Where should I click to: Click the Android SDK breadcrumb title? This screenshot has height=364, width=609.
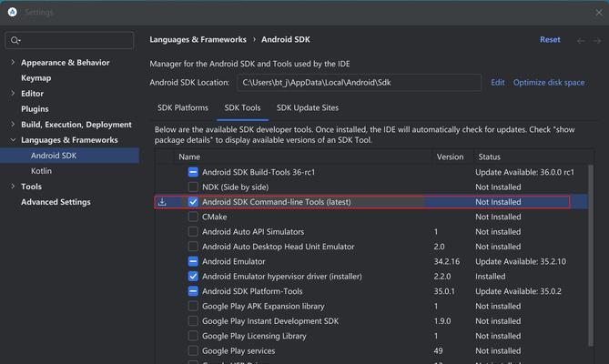click(x=286, y=39)
